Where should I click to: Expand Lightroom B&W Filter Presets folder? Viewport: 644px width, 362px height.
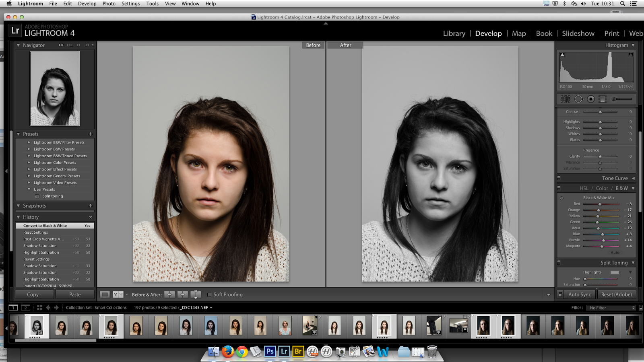tap(29, 142)
